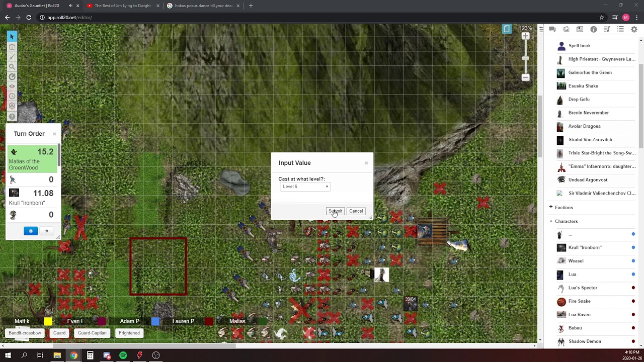Toggle the page toolbar icon

pos(507,29)
